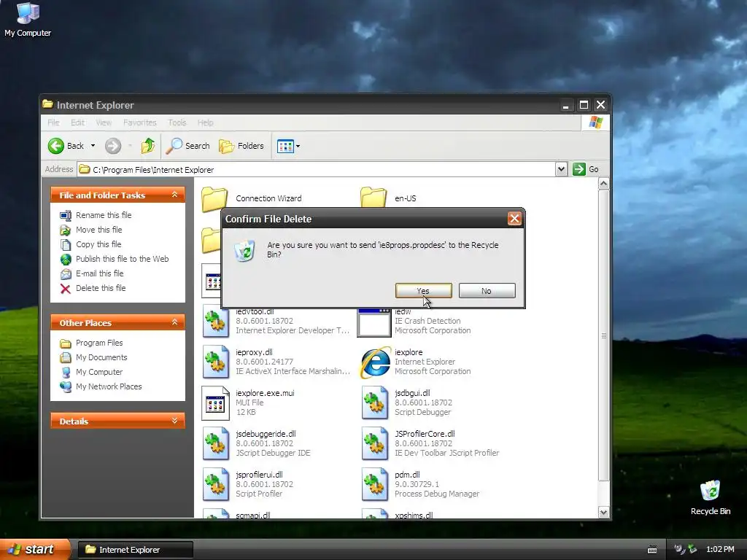This screenshot has height=560, width=747.
Task: Select the iedw application icon
Action: pos(374,322)
